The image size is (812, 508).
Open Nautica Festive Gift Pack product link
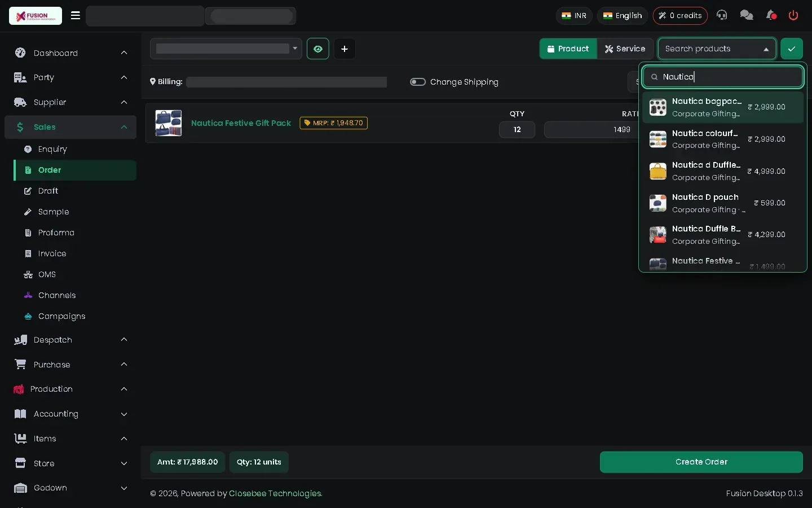coord(241,123)
